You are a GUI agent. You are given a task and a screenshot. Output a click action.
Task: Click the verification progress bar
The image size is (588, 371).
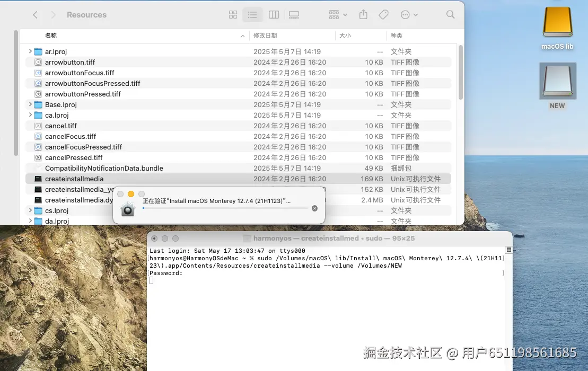point(225,208)
